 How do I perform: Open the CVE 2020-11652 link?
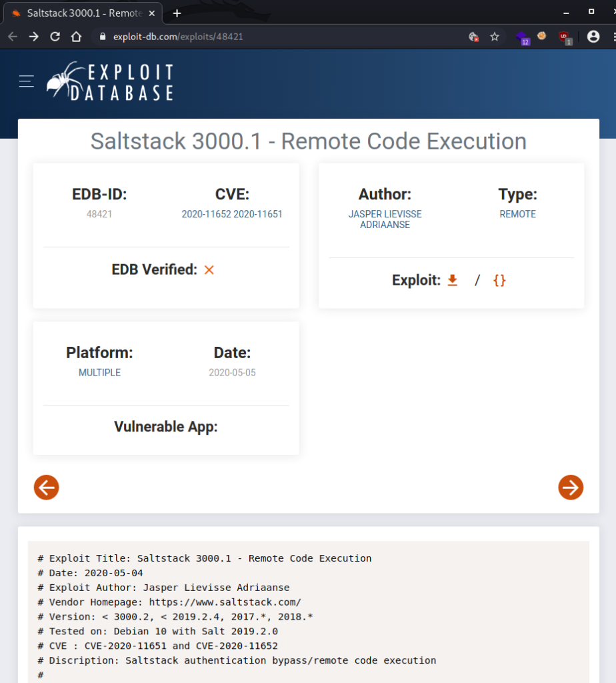pyautogui.click(x=207, y=214)
